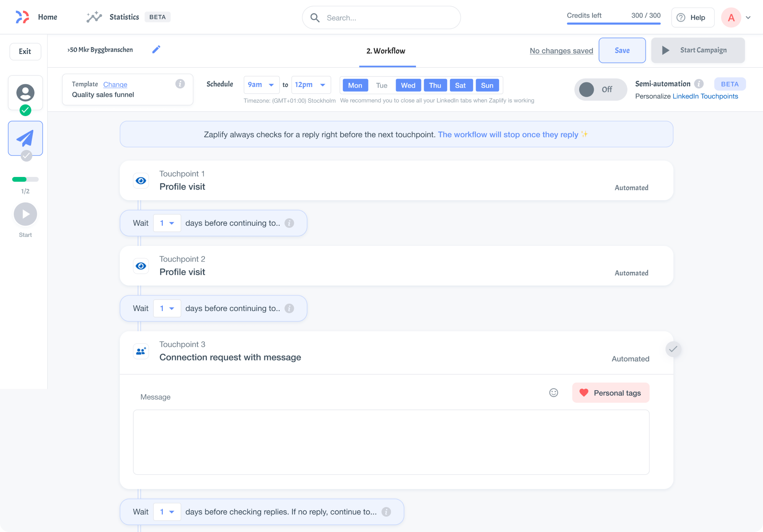The image size is (763, 532).
Task: Select the connection request icon on Touchpoint 3
Action: tap(141, 351)
